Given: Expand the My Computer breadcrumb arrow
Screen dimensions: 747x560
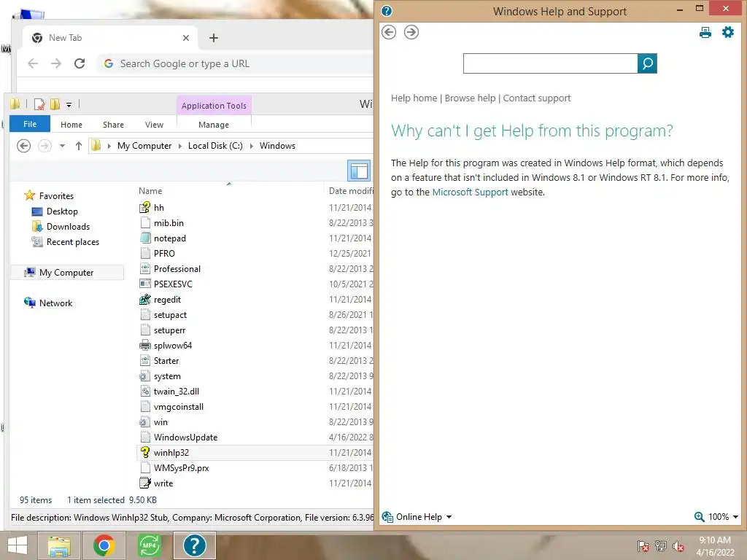Looking at the screenshot, I should click(x=179, y=146).
